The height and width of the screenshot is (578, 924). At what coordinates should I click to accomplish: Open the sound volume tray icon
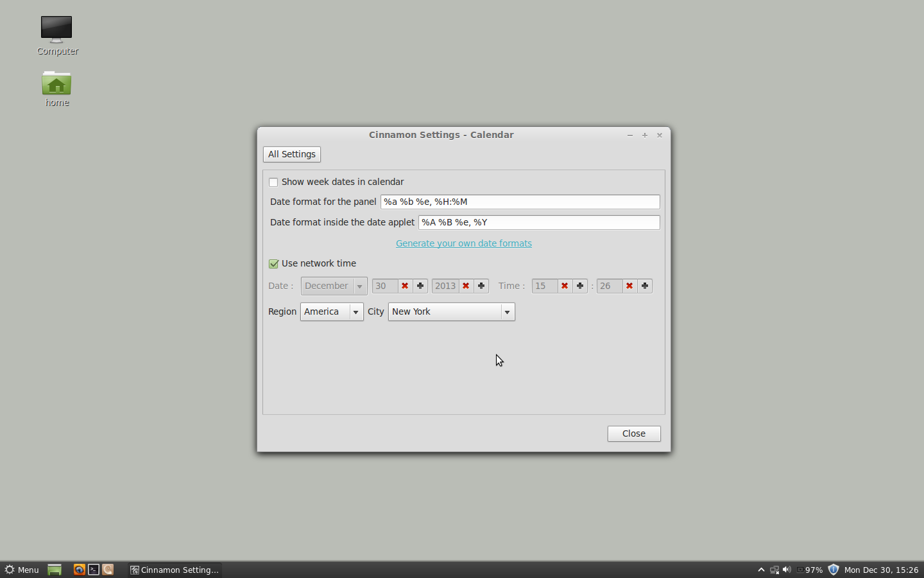click(x=787, y=570)
